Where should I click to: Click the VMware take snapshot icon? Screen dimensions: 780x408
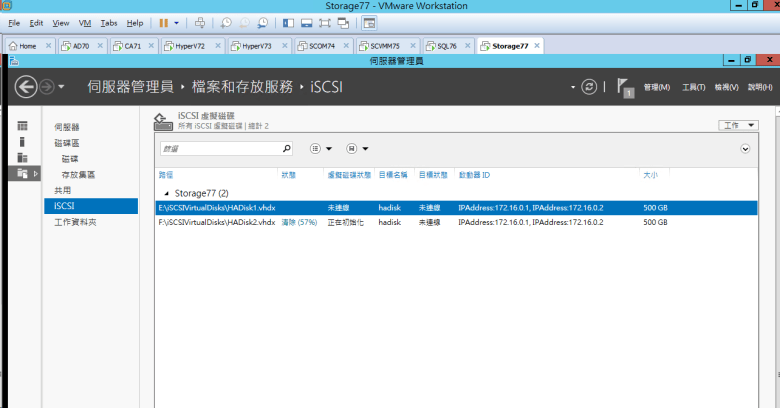click(x=227, y=22)
